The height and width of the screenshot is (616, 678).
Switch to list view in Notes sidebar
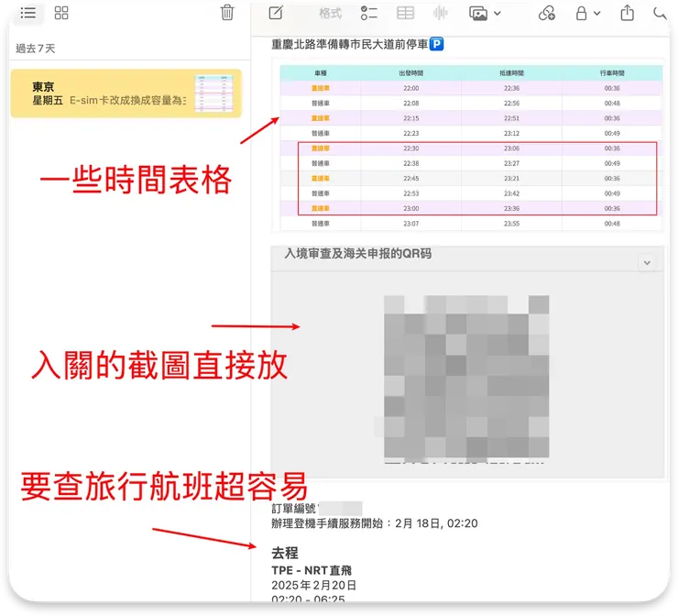point(28,13)
